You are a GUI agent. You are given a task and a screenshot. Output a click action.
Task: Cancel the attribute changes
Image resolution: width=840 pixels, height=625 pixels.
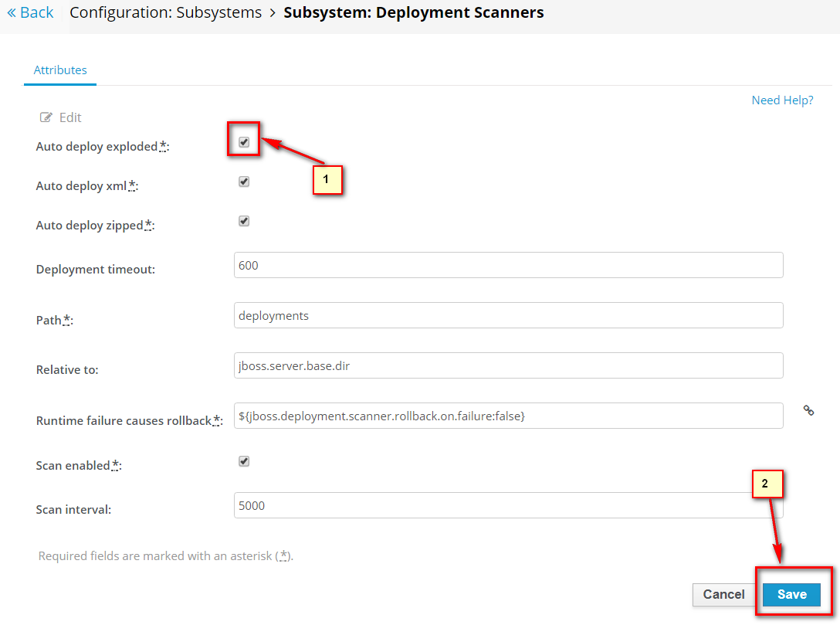tap(723, 594)
